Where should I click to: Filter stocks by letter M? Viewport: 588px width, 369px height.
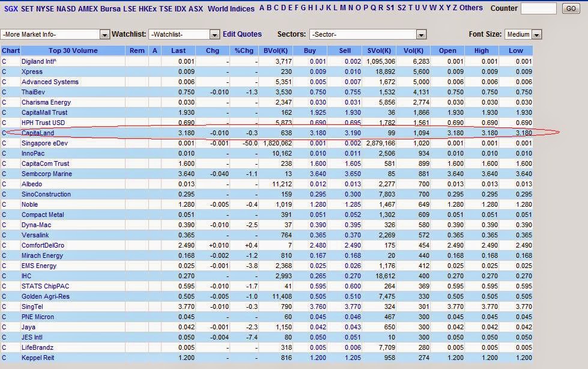coord(343,8)
